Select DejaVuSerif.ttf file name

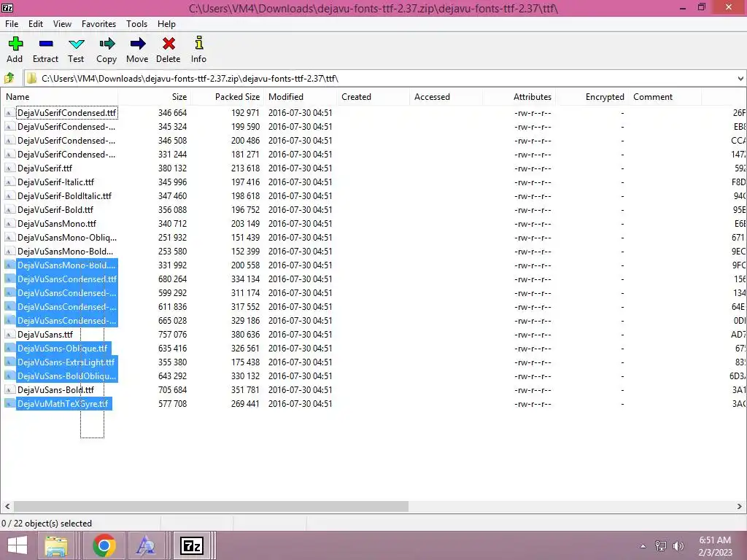44,168
